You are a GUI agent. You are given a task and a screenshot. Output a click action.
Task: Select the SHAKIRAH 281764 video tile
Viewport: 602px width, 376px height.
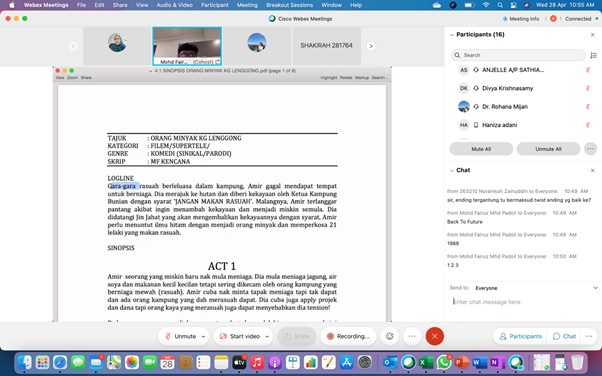326,46
